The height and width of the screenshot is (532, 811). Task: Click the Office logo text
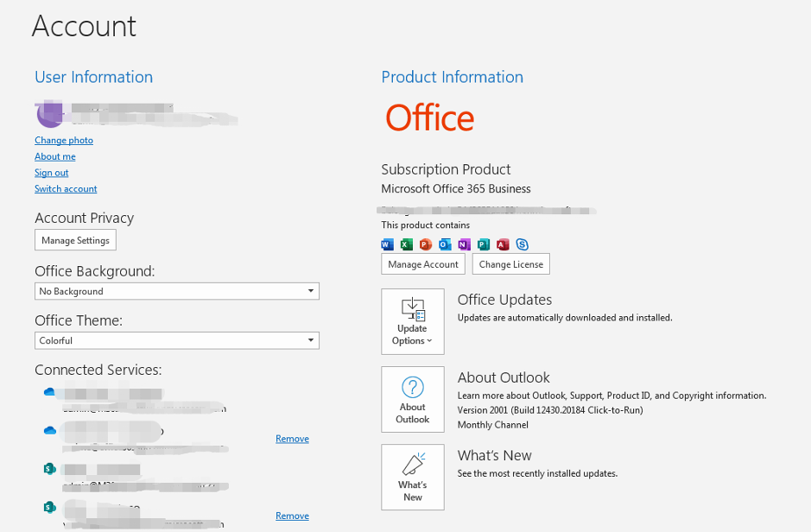tap(430, 117)
